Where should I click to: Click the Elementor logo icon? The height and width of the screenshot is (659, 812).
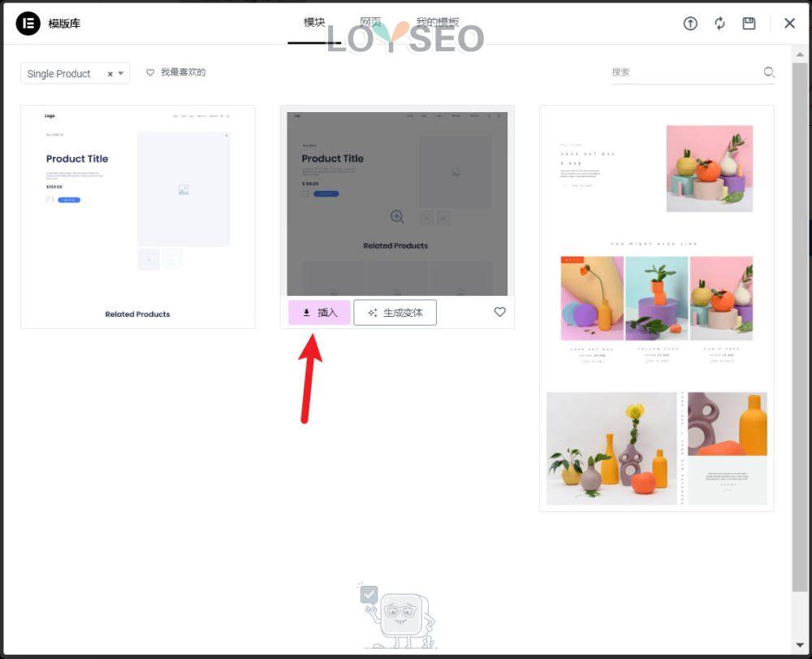point(28,24)
